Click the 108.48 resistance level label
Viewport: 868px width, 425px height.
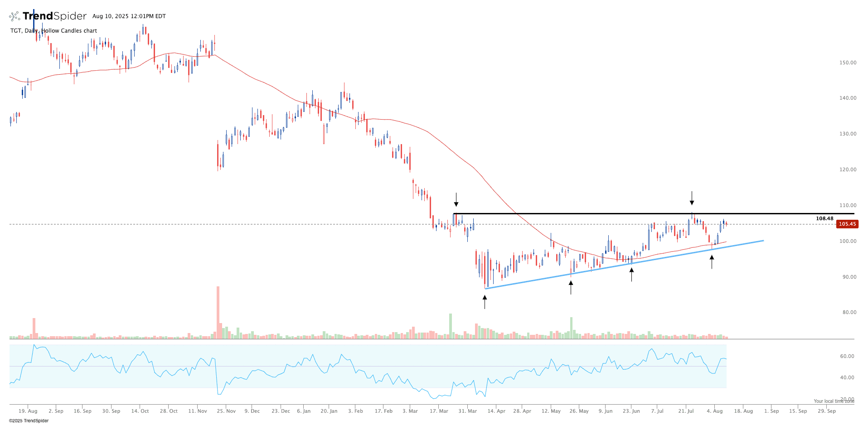click(x=824, y=218)
